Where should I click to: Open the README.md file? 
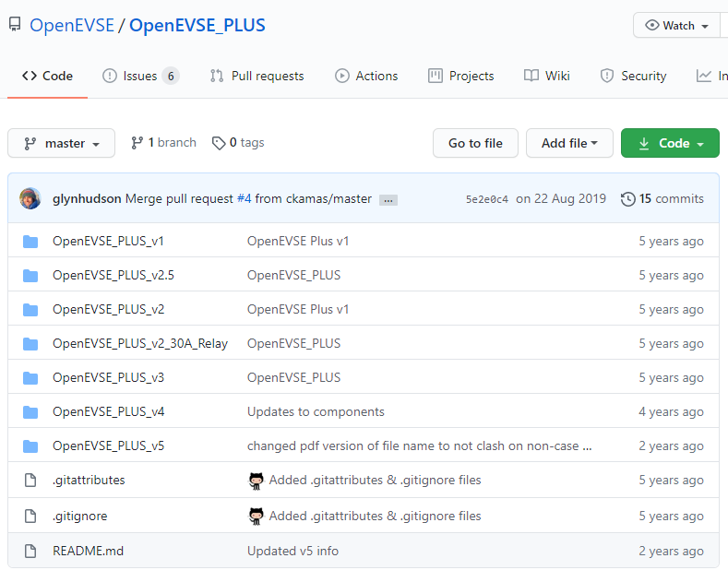pos(88,551)
